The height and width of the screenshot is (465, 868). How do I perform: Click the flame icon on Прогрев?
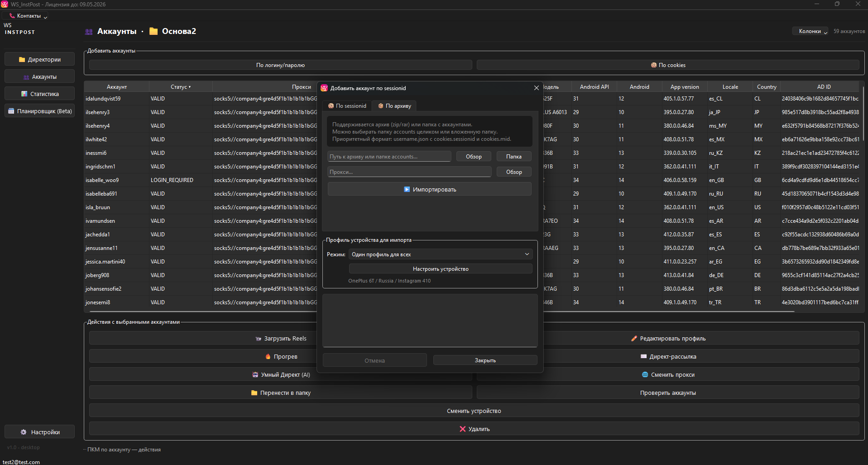tap(268, 357)
